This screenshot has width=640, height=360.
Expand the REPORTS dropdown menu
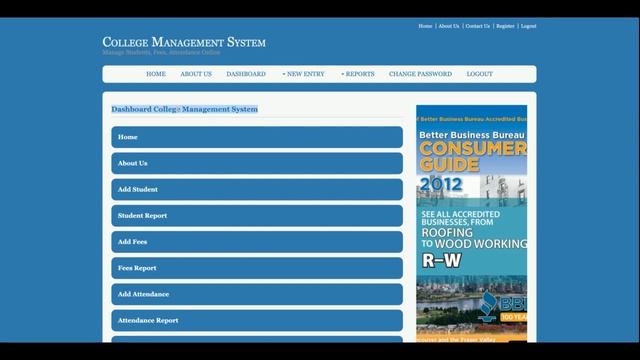click(x=358, y=74)
